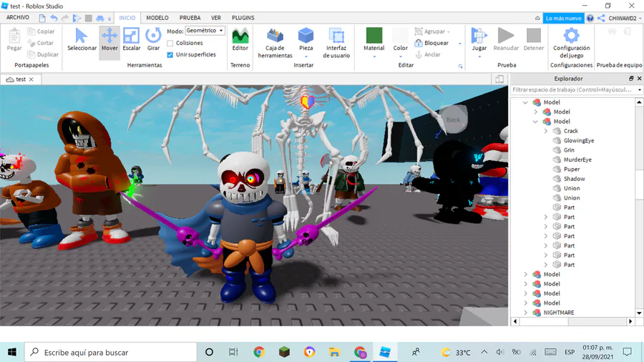Select MurderEye in the explorer
This screenshot has width=644, height=362.
[577, 160]
